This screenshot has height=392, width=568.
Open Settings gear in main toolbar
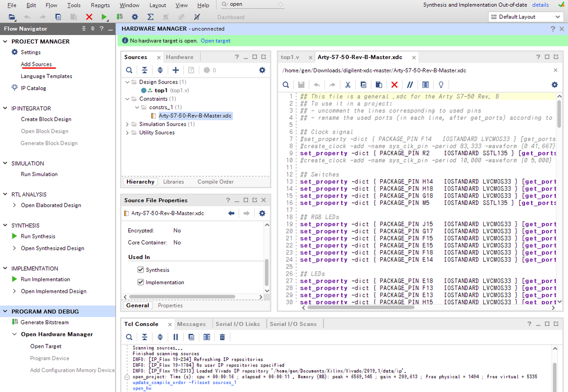pos(135,17)
